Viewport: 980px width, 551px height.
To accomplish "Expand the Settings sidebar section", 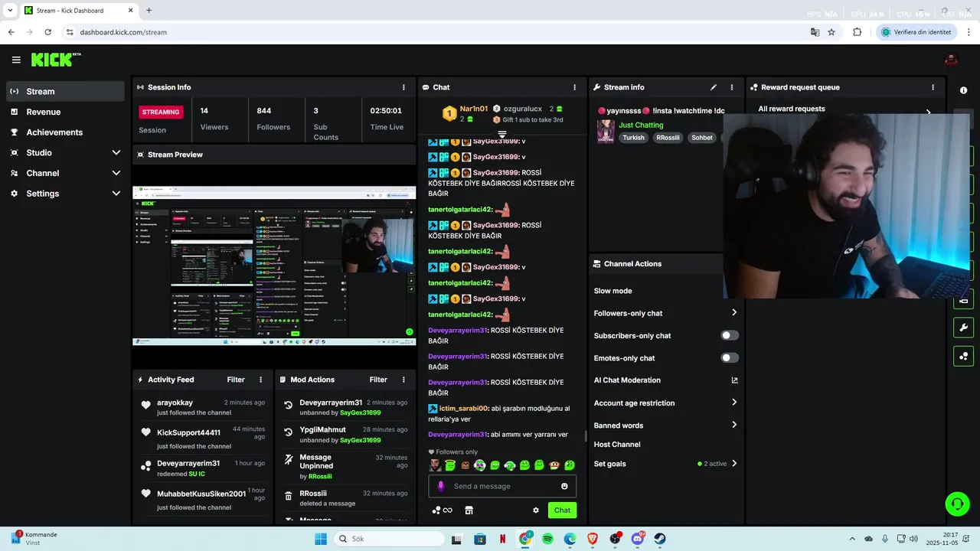I will click(116, 194).
